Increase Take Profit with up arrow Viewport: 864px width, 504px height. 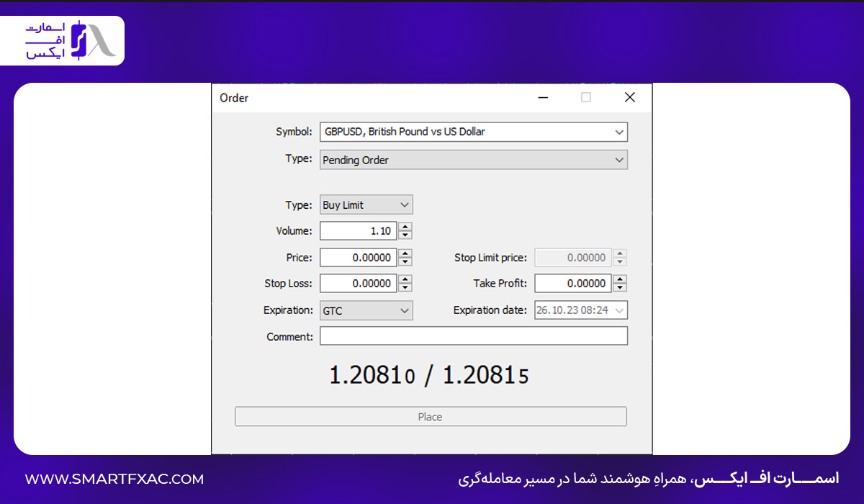click(620, 279)
